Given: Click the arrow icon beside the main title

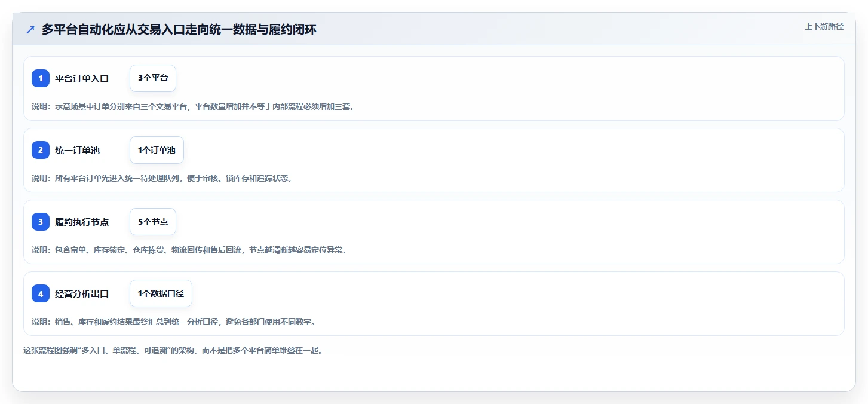Looking at the screenshot, I should click(x=30, y=30).
